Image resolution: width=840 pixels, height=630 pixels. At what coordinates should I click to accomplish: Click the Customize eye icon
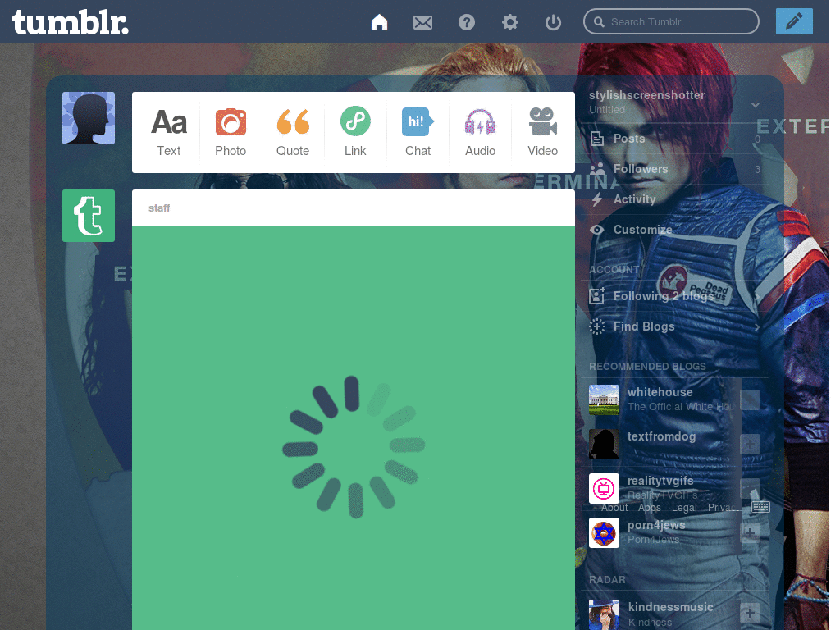[x=597, y=230]
